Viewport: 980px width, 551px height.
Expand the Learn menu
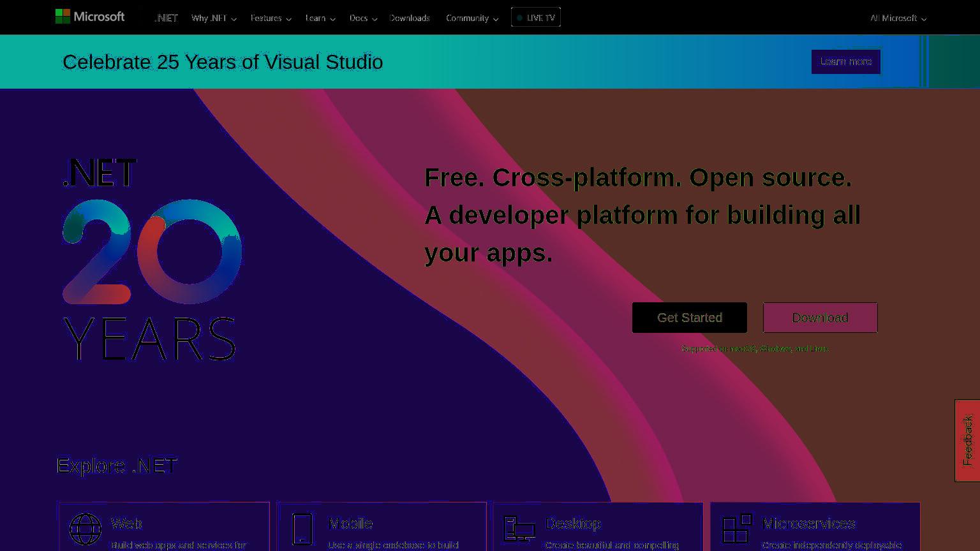(x=320, y=18)
